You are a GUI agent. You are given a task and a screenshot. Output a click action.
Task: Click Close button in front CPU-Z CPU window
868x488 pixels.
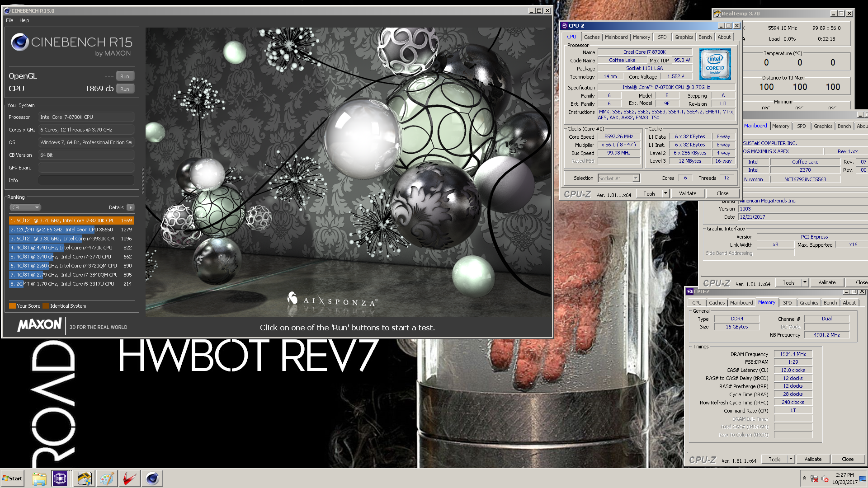[x=722, y=193]
